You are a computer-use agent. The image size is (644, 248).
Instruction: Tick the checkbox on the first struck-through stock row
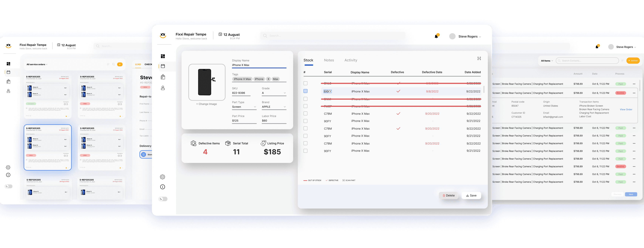click(x=305, y=83)
